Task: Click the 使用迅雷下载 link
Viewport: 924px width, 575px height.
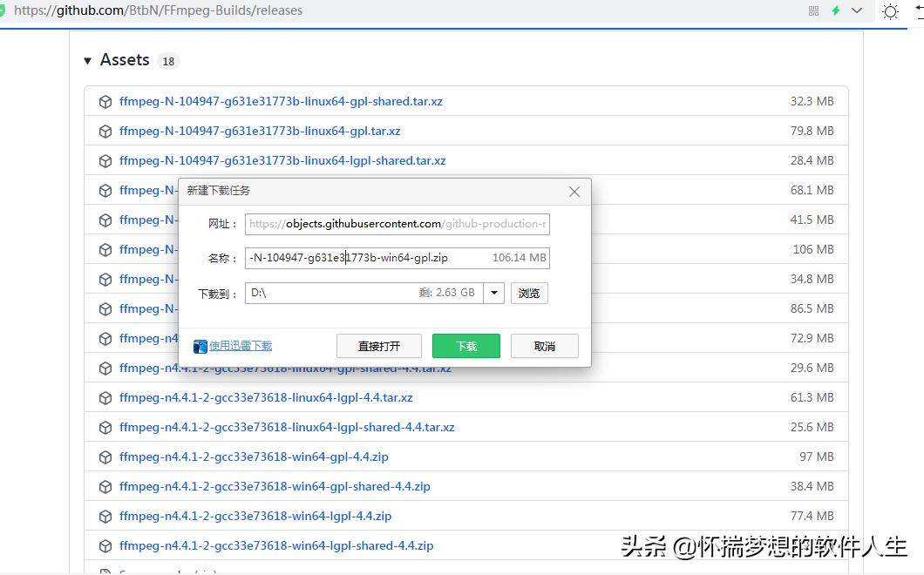Action: [241, 345]
